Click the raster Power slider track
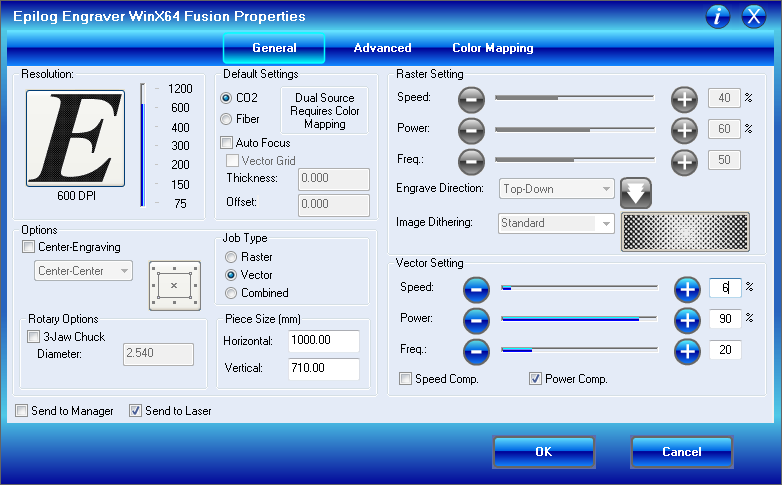The width and height of the screenshot is (782, 485). point(575,129)
